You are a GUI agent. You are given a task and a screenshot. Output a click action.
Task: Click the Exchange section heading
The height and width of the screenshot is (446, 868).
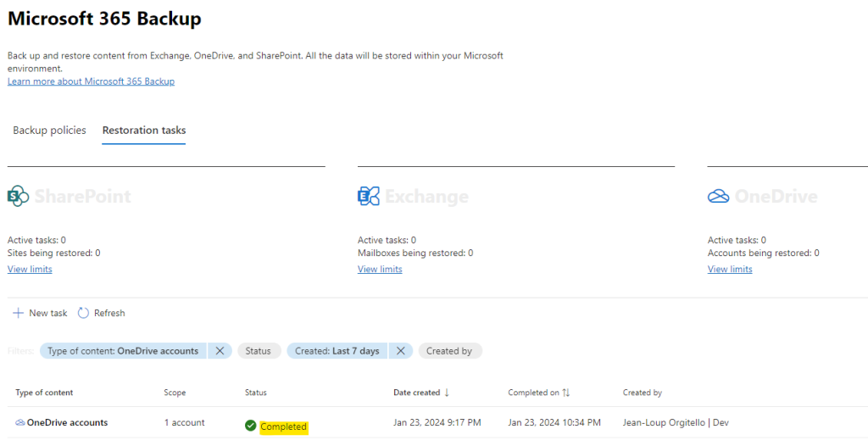tap(427, 196)
